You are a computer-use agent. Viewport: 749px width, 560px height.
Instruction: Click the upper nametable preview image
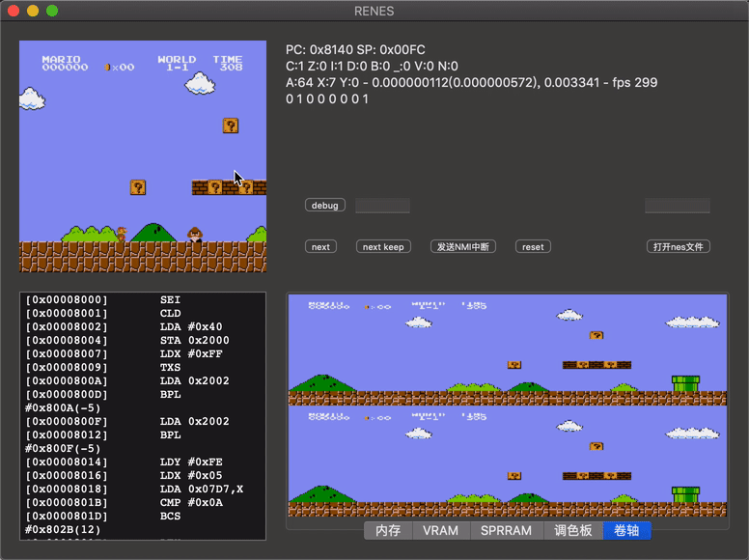(x=508, y=350)
